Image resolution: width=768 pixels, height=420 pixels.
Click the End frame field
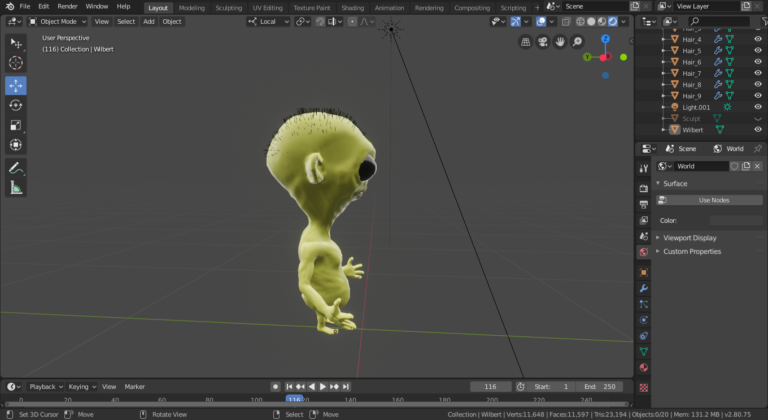click(x=602, y=386)
